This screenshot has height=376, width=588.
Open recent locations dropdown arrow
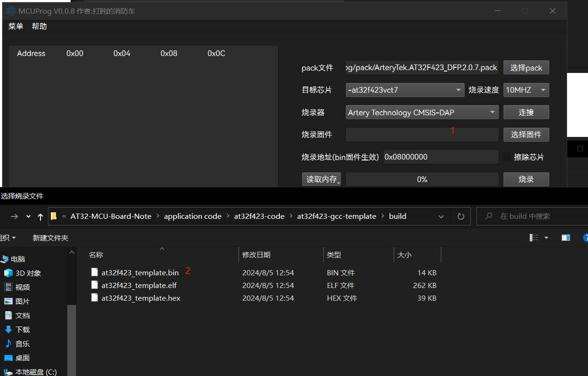coord(28,216)
